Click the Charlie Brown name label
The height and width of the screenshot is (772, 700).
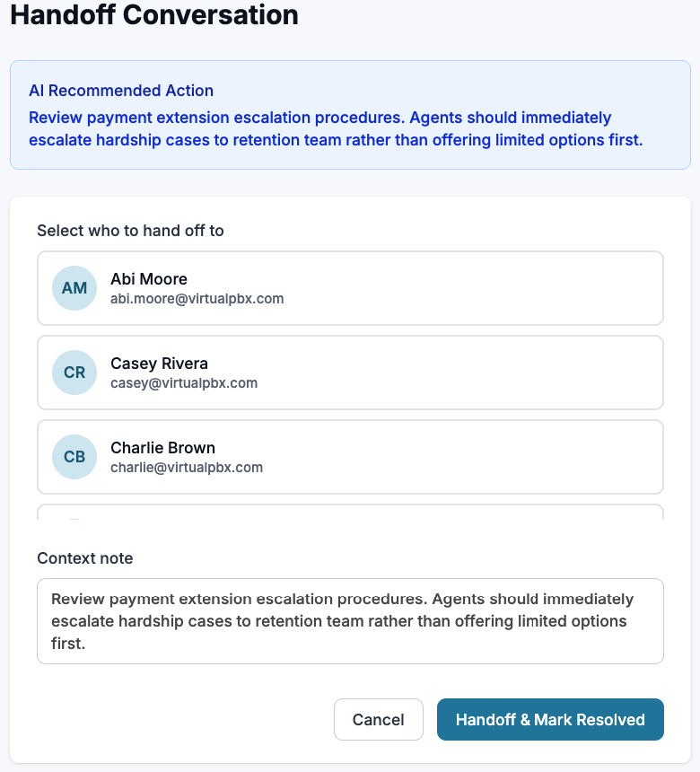pyautogui.click(x=162, y=448)
